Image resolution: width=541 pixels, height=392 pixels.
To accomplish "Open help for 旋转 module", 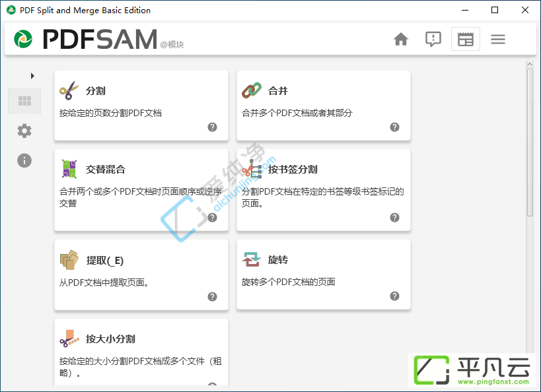I will [394, 296].
